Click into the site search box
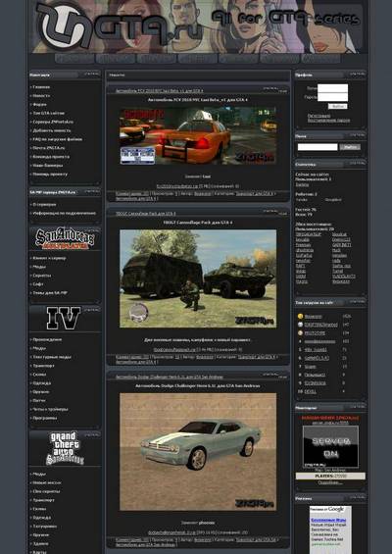The image size is (392, 554). click(318, 147)
